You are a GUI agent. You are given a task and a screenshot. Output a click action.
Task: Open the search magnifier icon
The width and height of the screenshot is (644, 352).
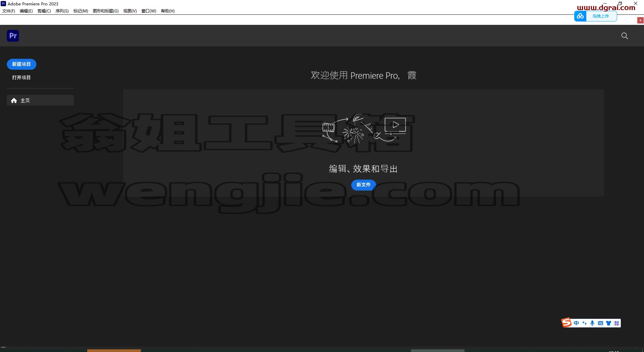click(625, 36)
